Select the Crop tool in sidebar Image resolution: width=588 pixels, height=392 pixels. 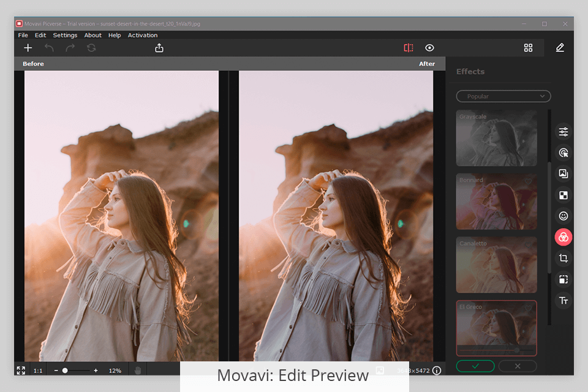pos(563,258)
